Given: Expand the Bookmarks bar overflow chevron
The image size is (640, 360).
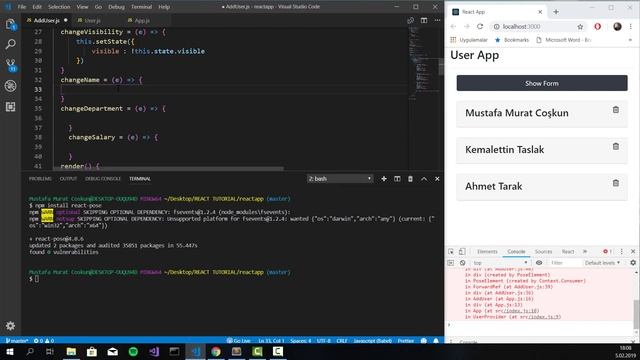Looking at the screenshot, I should (x=630, y=40).
